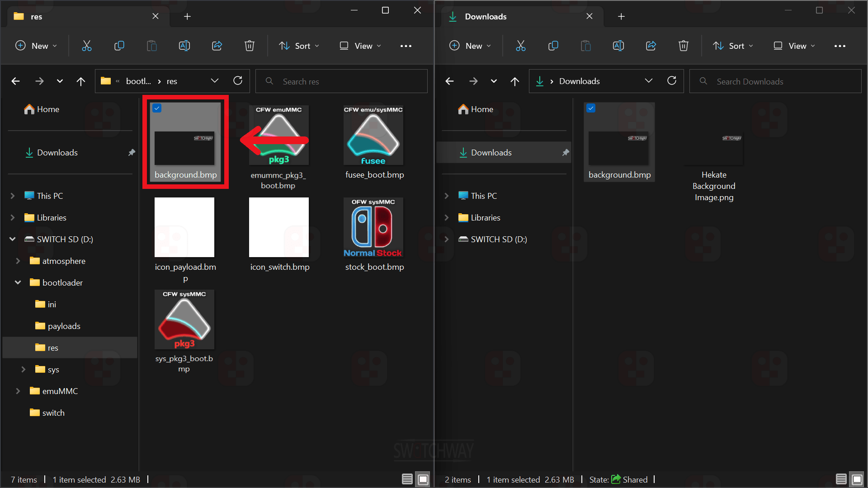Click the Rename icon in the Downloads window toolbar
Image resolution: width=868 pixels, height=488 pixels.
[x=618, y=46]
